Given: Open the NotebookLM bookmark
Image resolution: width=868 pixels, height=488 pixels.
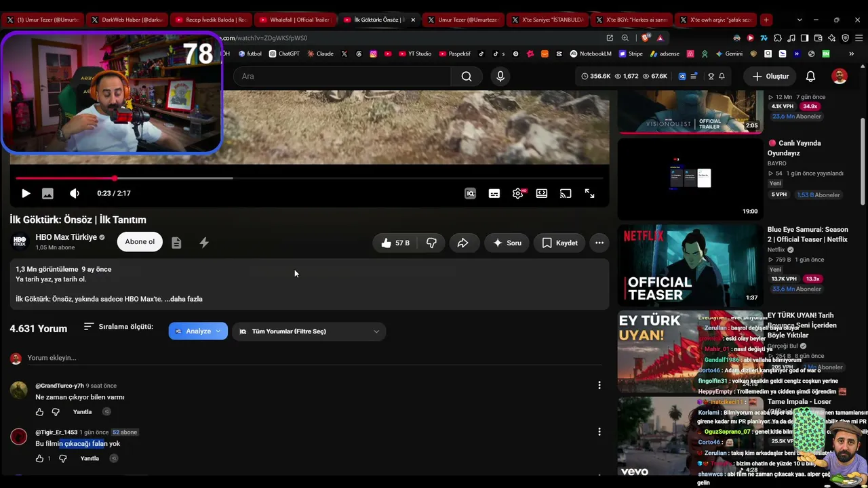Looking at the screenshot, I should (x=591, y=54).
